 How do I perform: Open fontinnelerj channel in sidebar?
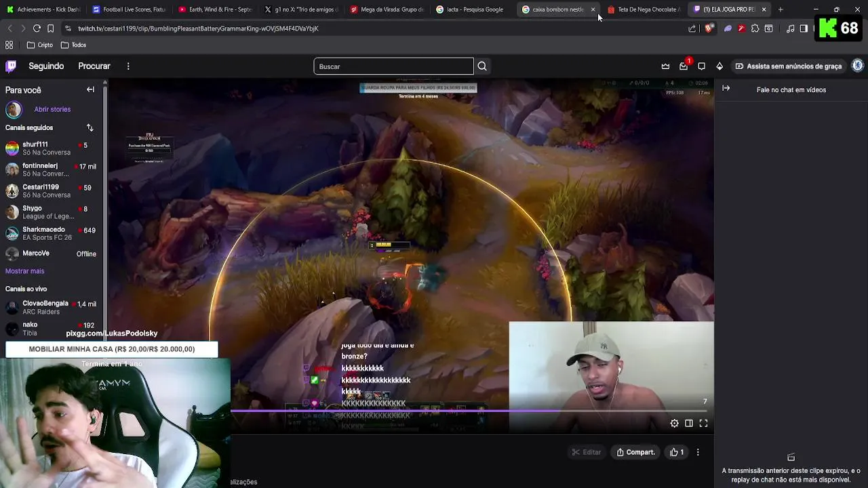(x=52, y=169)
